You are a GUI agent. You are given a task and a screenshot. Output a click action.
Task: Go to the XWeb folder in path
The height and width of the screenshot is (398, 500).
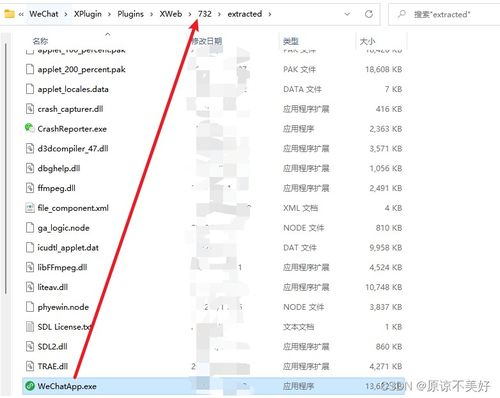171,14
